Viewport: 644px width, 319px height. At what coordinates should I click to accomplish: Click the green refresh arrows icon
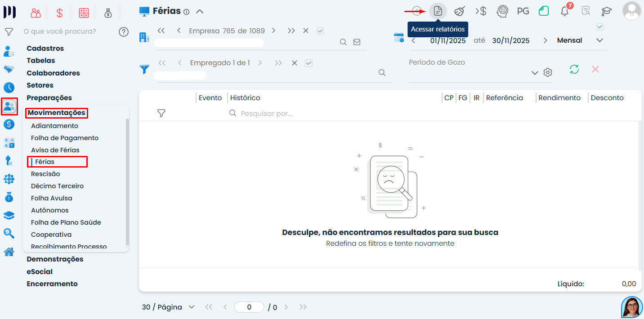point(574,69)
